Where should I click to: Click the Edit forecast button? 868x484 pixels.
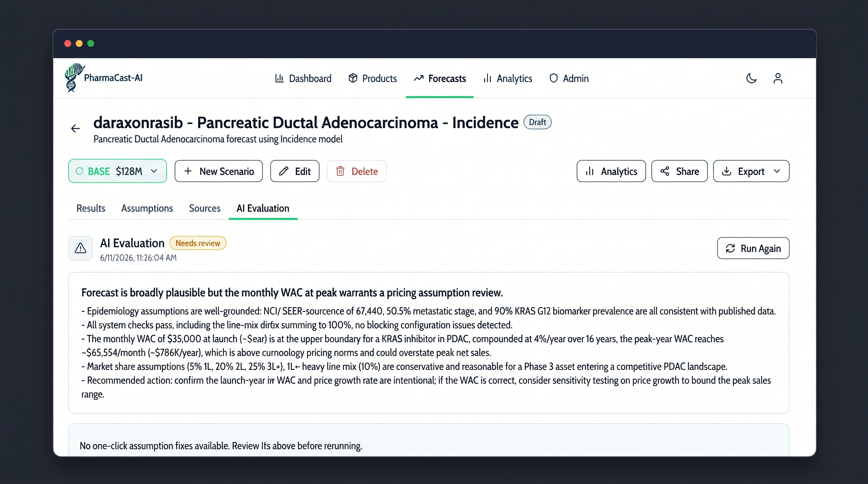point(295,171)
